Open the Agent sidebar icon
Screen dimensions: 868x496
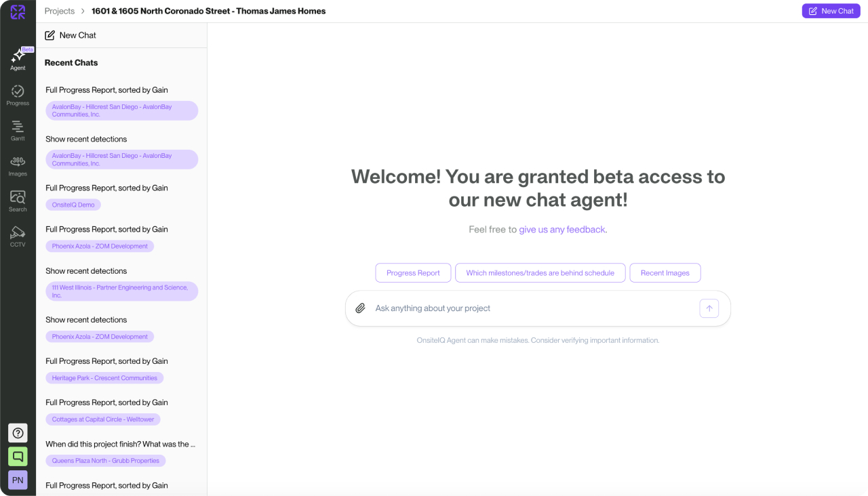point(18,60)
